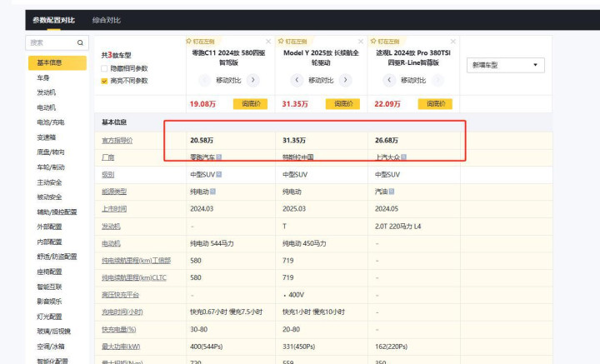Jump to 舒适/防盗配置 section in sidebar

(57, 257)
